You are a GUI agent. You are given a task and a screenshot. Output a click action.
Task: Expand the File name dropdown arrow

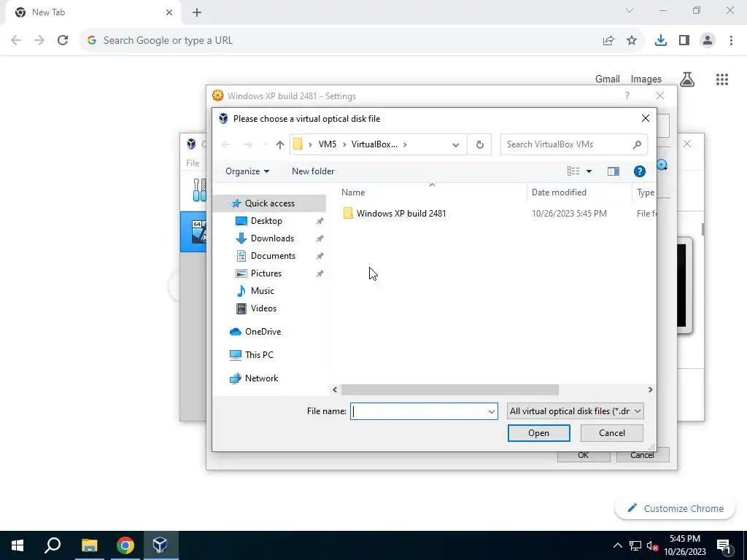click(x=492, y=411)
